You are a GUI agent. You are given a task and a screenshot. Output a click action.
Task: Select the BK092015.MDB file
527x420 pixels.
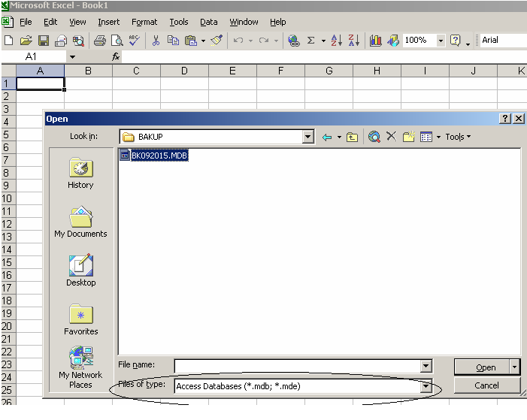pyautogui.click(x=153, y=156)
